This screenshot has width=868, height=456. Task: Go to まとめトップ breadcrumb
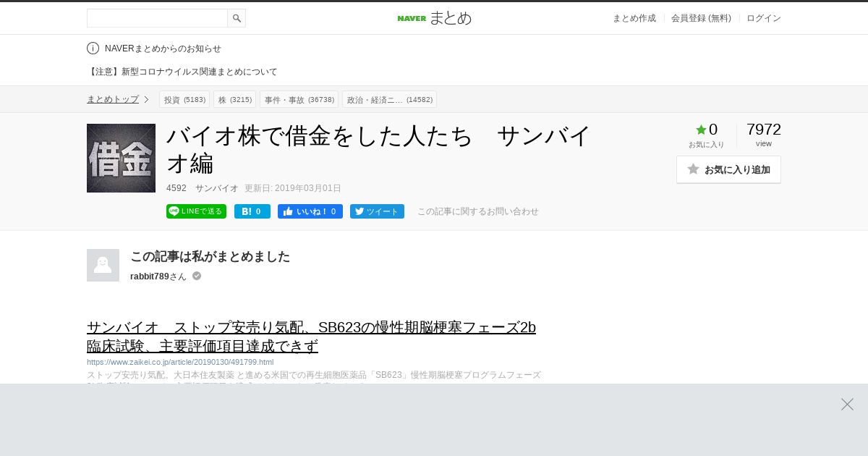tap(113, 99)
